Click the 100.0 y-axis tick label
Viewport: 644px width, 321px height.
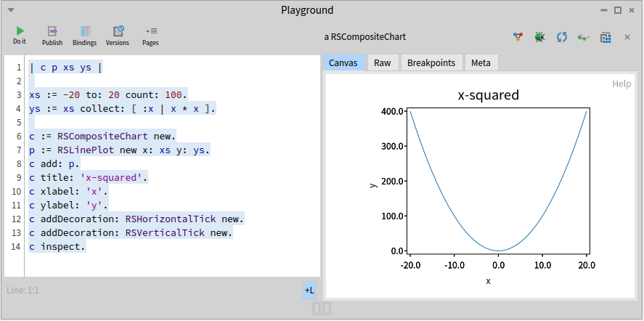pyautogui.click(x=392, y=216)
